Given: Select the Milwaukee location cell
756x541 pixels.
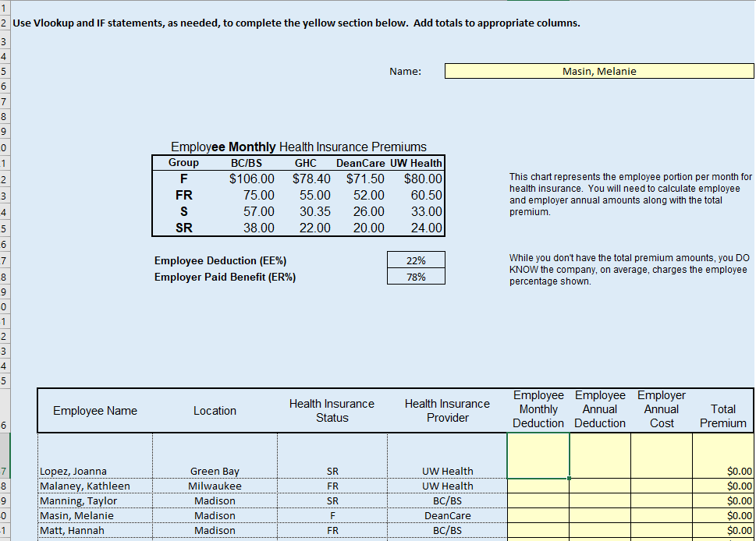Looking at the screenshot, I should (215, 486).
